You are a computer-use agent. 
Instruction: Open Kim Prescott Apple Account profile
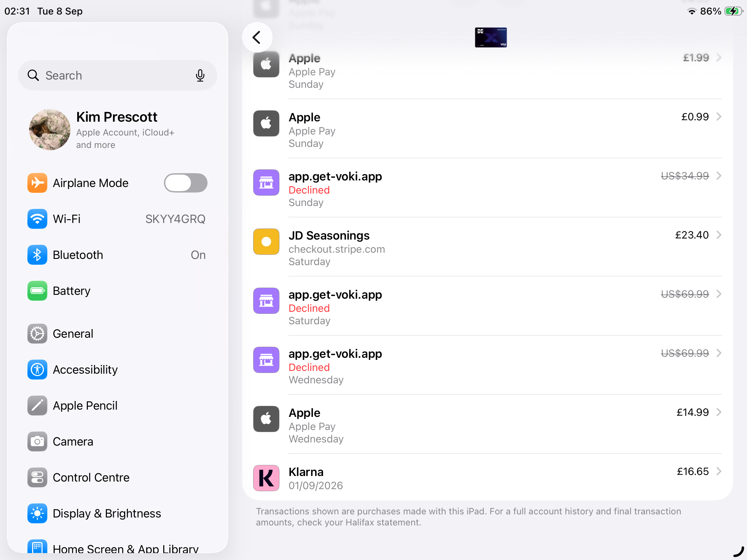118,130
